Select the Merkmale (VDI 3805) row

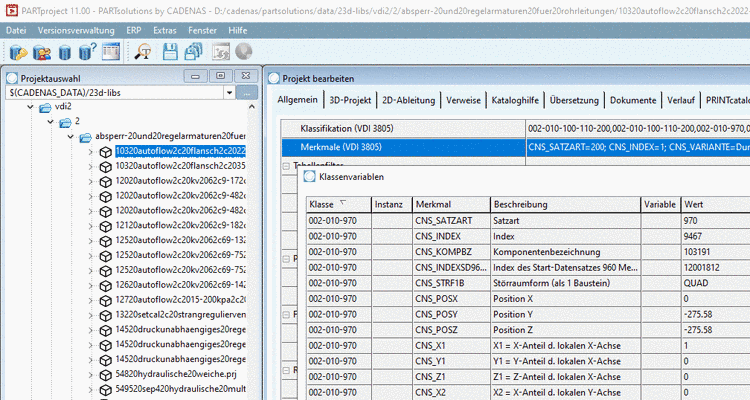[x=516, y=147]
